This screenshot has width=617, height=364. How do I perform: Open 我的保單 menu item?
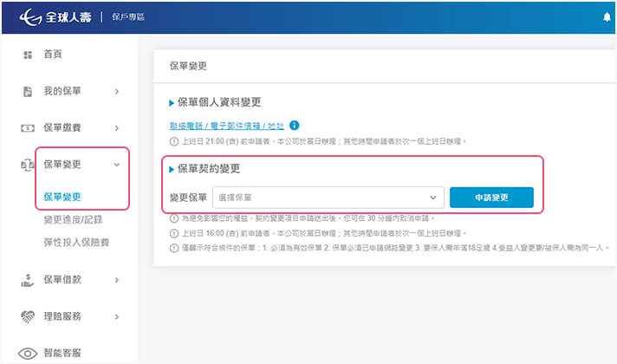[62, 91]
